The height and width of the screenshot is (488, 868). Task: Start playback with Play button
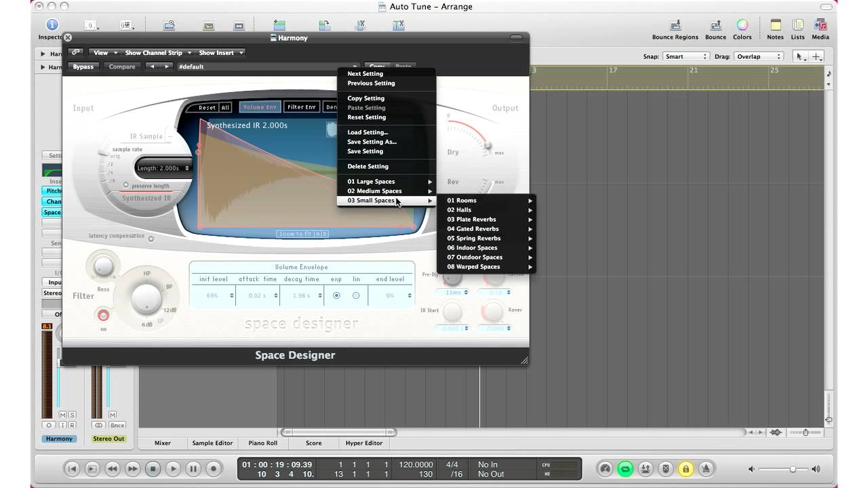click(173, 468)
